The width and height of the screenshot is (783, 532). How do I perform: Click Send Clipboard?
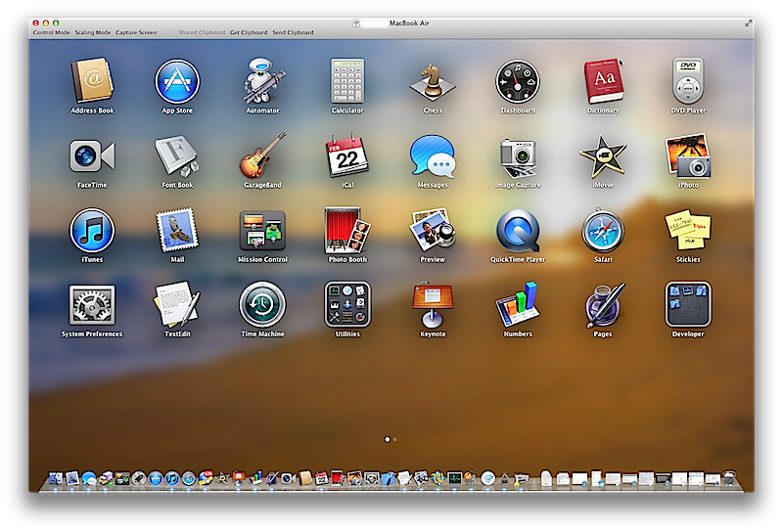(293, 32)
